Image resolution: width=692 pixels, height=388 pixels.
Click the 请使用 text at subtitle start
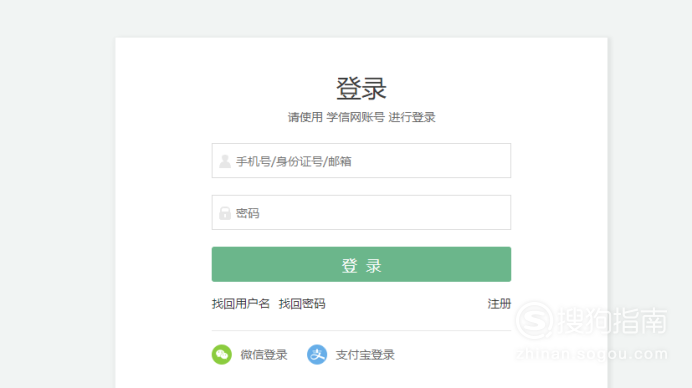click(x=305, y=117)
